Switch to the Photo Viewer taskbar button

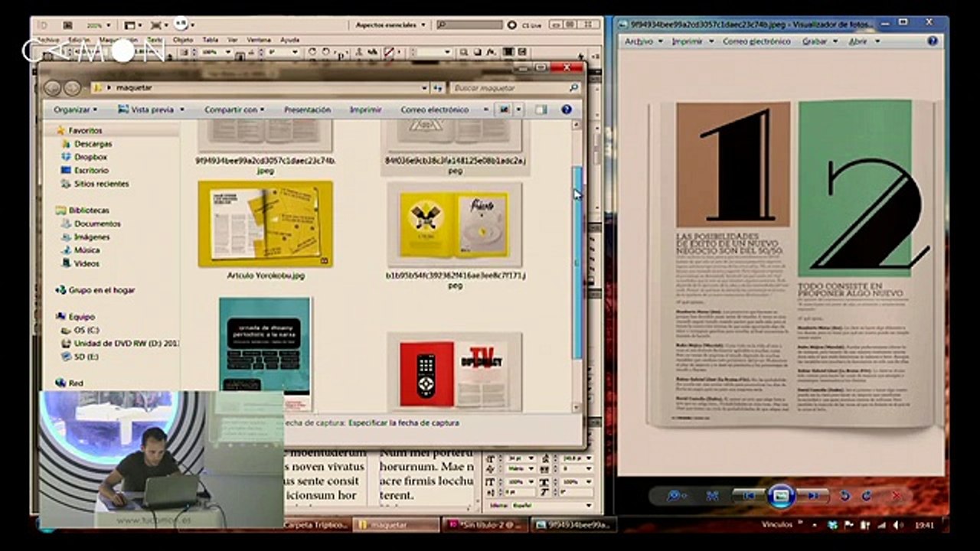(x=574, y=525)
